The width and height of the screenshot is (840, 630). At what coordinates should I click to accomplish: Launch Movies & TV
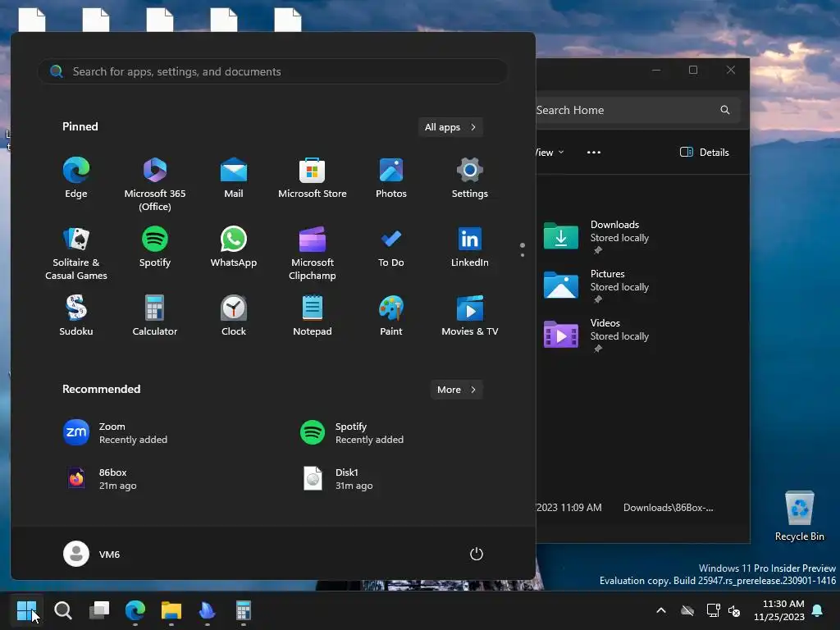[470, 316]
